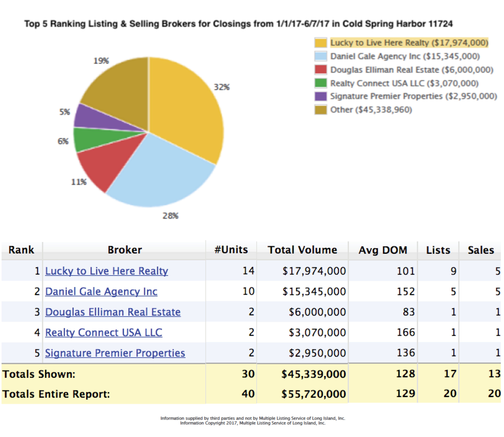This screenshot has width=504, height=437.
Task: Click the 11% pie chart label
Action: pos(79,182)
